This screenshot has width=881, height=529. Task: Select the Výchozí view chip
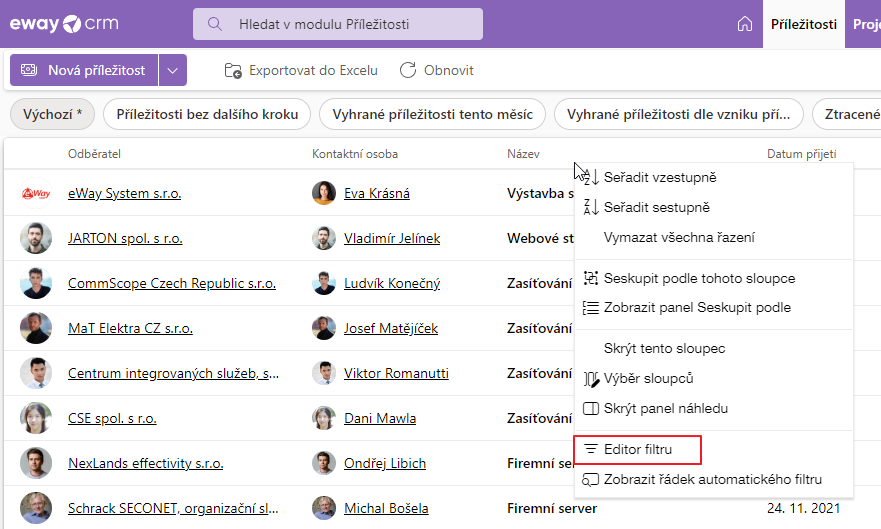[x=52, y=114]
